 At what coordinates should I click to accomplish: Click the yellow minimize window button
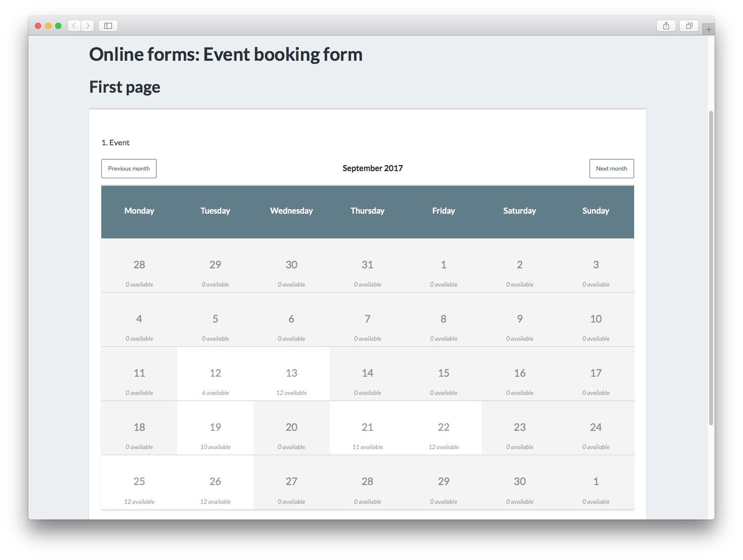point(48,26)
